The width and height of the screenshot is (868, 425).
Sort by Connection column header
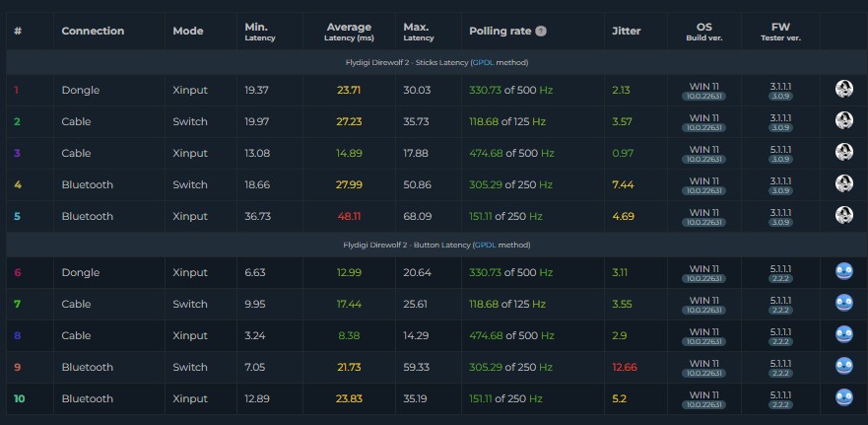[x=93, y=31]
